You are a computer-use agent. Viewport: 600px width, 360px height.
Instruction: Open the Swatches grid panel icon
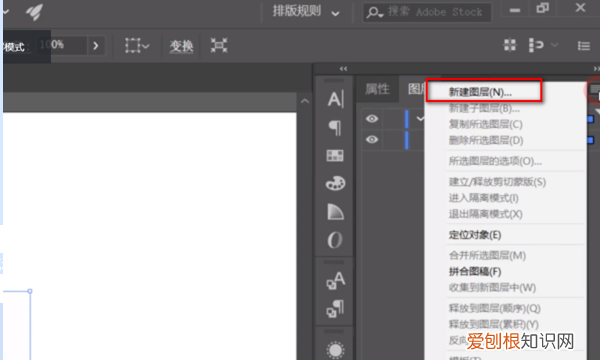pyautogui.click(x=335, y=156)
